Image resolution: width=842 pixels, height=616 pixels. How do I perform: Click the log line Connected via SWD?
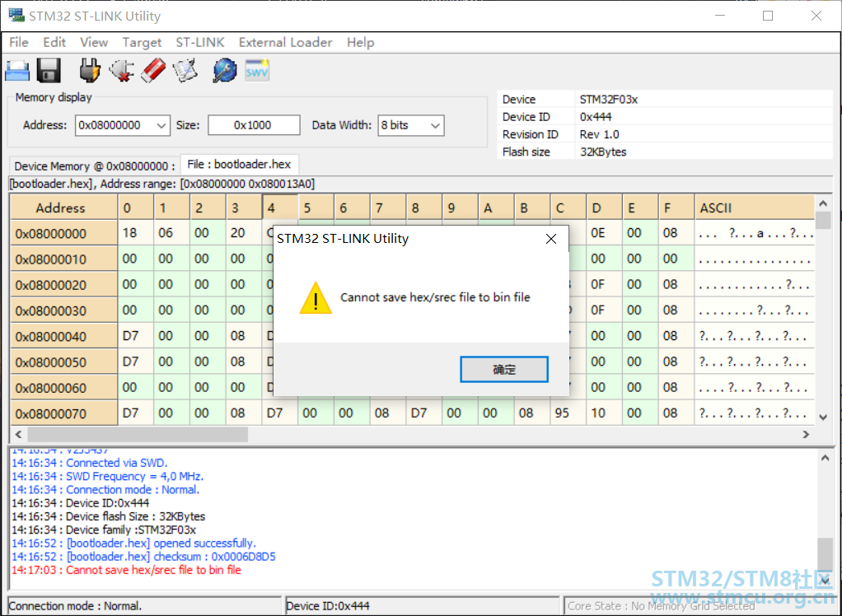pyautogui.click(x=90, y=463)
